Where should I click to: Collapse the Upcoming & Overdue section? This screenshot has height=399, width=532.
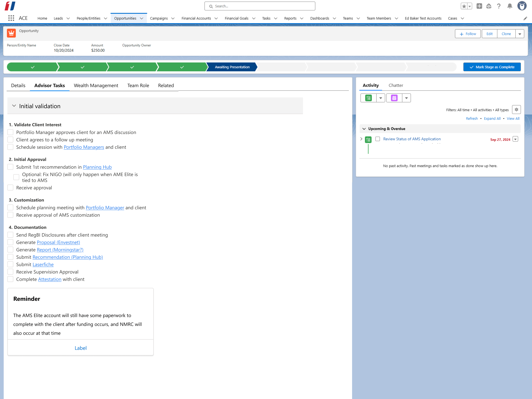click(364, 129)
